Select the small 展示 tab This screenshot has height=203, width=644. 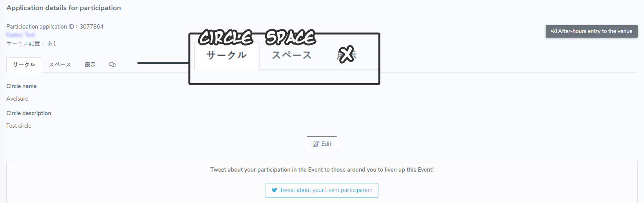[x=90, y=65]
